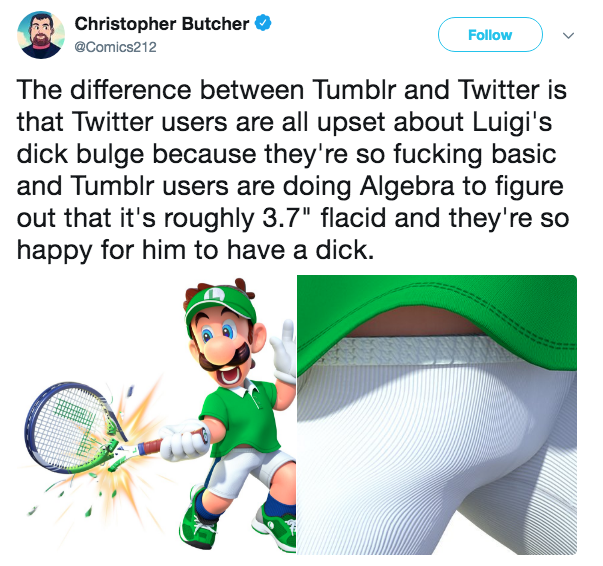This screenshot has width=603, height=566.
Task: Click Luigi's green polo shirt
Action: 242,417
